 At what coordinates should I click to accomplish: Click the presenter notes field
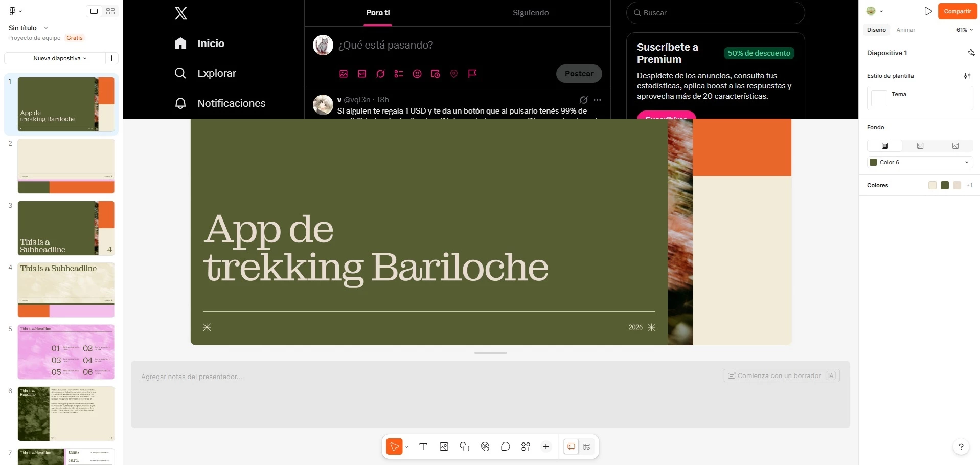pyautogui.click(x=490, y=394)
